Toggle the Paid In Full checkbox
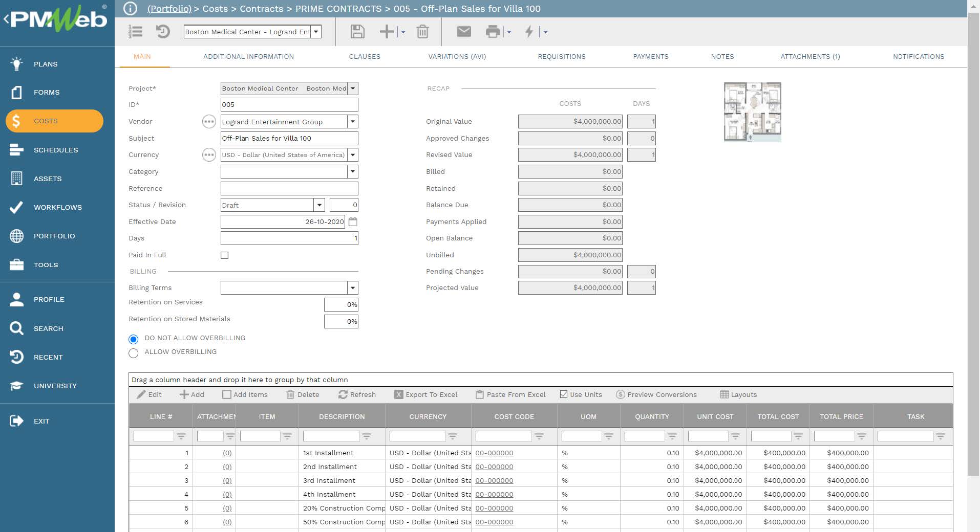The image size is (980, 532). pos(224,255)
